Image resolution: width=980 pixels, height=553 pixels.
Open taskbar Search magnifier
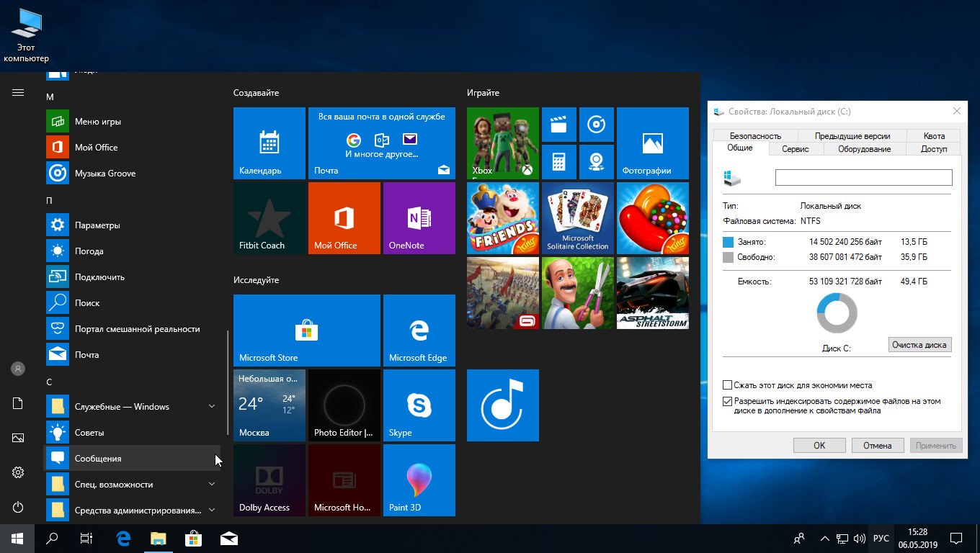click(x=52, y=538)
